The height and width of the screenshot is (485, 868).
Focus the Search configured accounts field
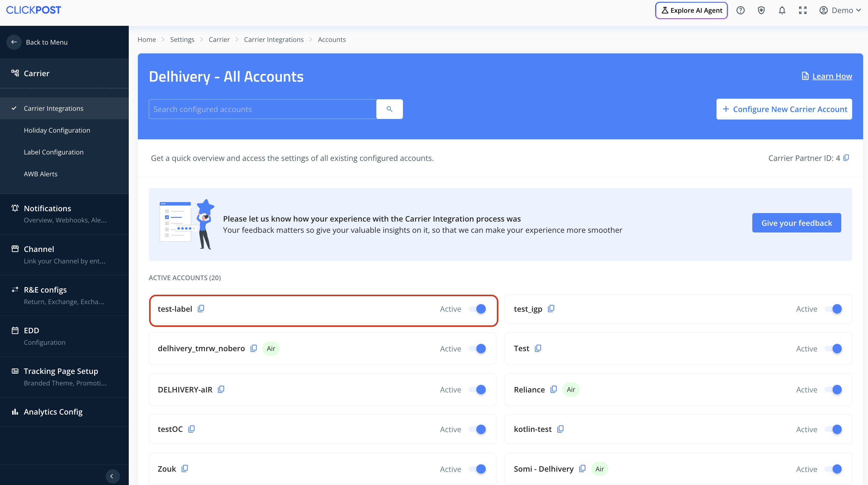click(262, 109)
